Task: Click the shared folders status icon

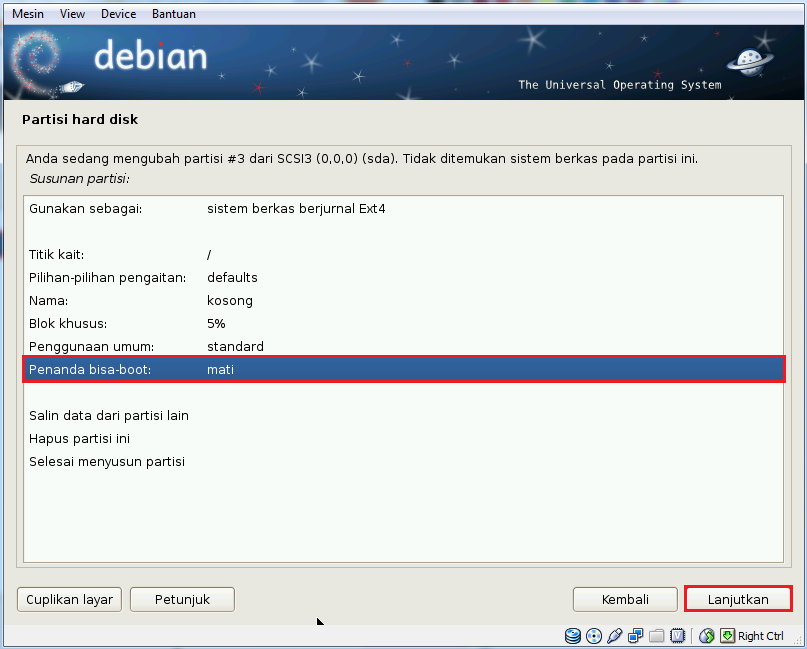Action: (657, 636)
